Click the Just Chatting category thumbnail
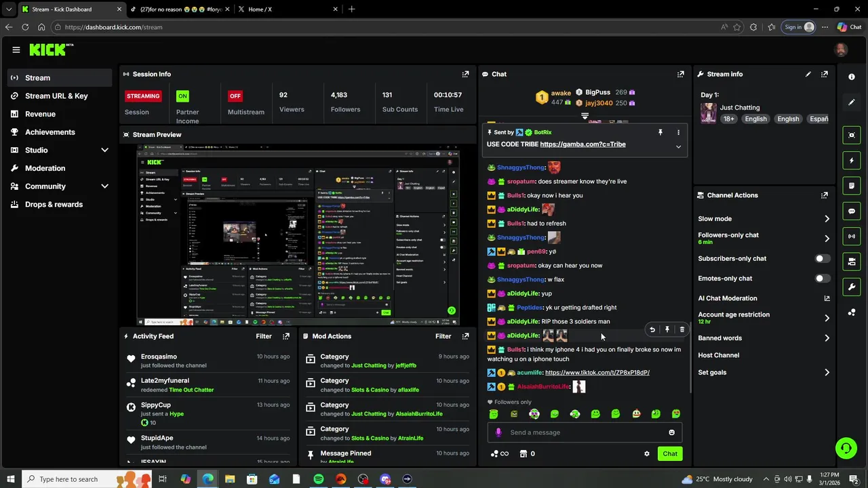868x488 pixels. (709, 113)
